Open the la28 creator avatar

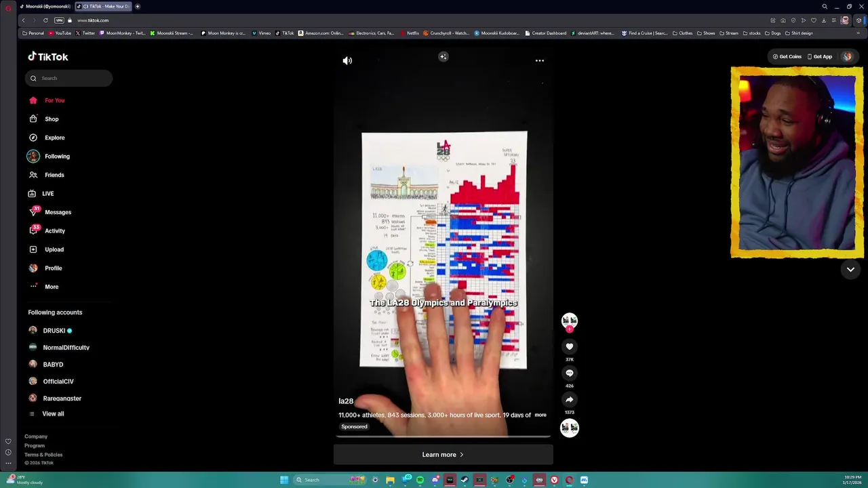point(570,321)
